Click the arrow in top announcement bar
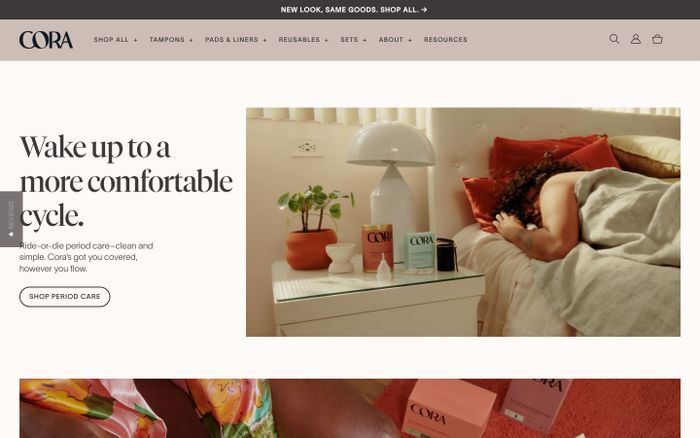Image resolution: width=700 pixels, height=438 pixels. [x=424, y=9]
